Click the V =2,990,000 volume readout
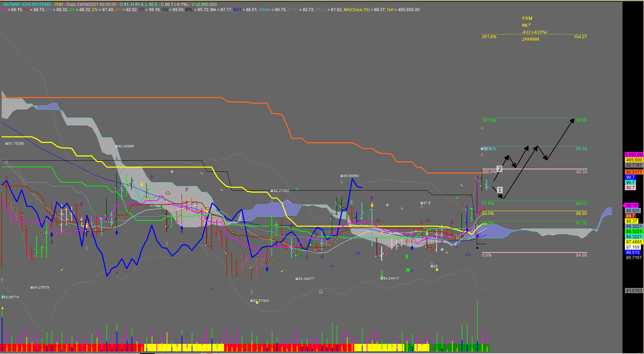Image resolution: width=644 pixels, height=354 pixels. pos(204,5)
